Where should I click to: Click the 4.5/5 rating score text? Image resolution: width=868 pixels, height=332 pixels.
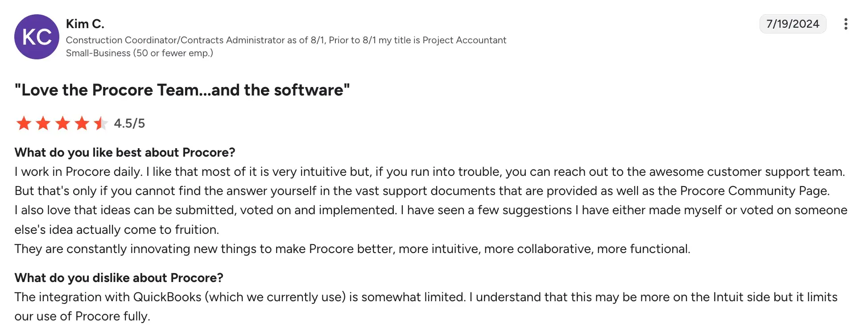129,123
